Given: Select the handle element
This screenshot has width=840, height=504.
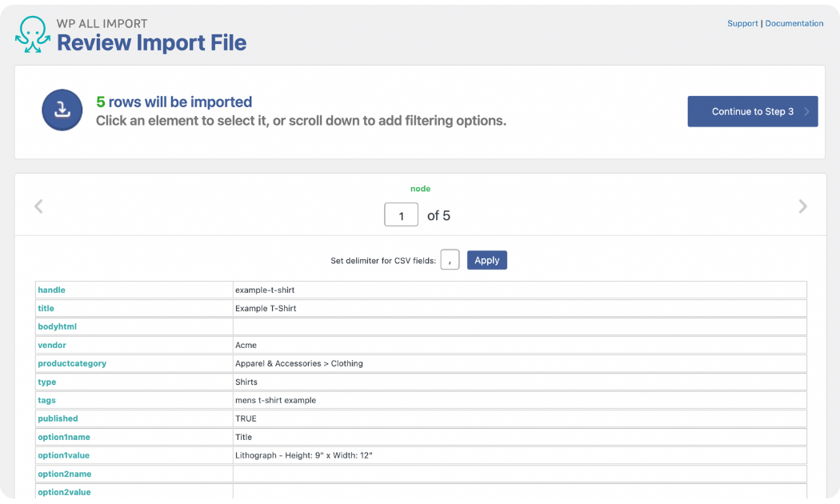Looking at the screenshot, I should tap(50, 290).
